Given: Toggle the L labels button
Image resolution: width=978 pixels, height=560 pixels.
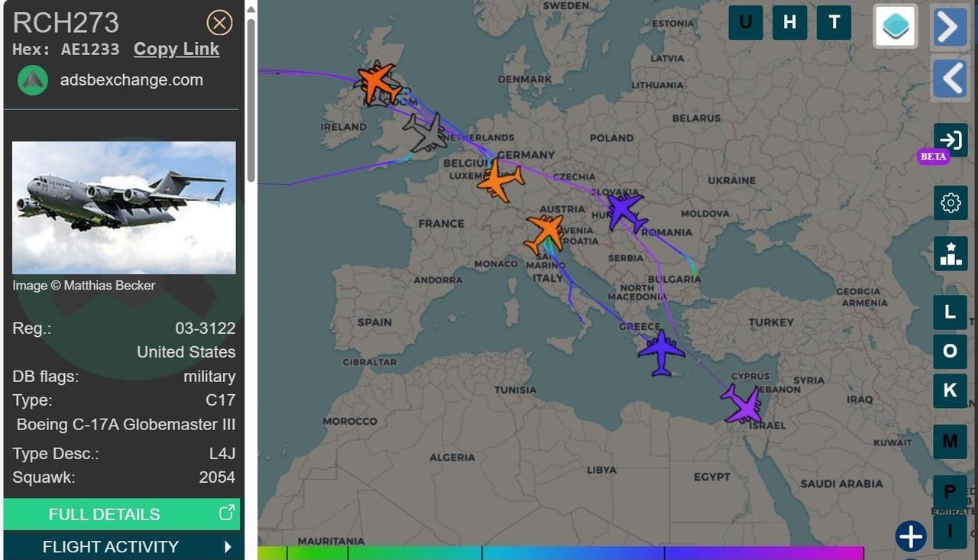Looking at the screenshot, I should (x=950, y=312).
